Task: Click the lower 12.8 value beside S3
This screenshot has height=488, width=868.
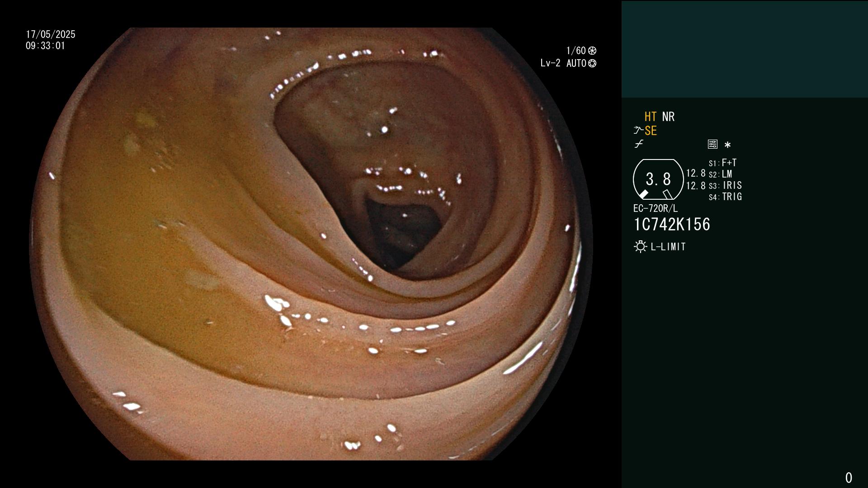Action: click(696, 186)
